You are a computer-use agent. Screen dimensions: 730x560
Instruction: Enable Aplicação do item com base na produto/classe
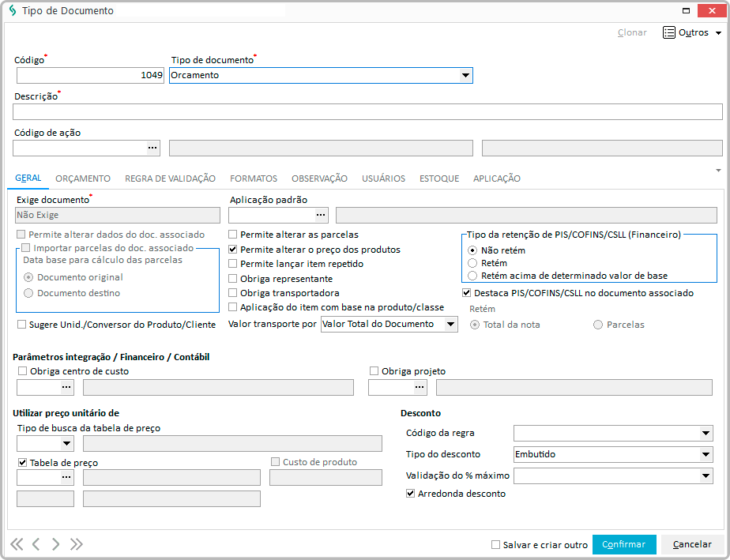pyautogui.click(x=233, y=306)
